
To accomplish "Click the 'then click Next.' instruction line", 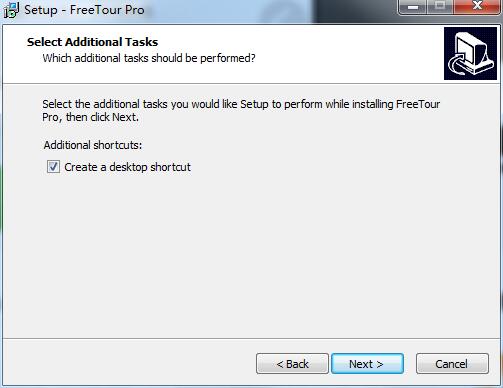I will coord(102,117).
